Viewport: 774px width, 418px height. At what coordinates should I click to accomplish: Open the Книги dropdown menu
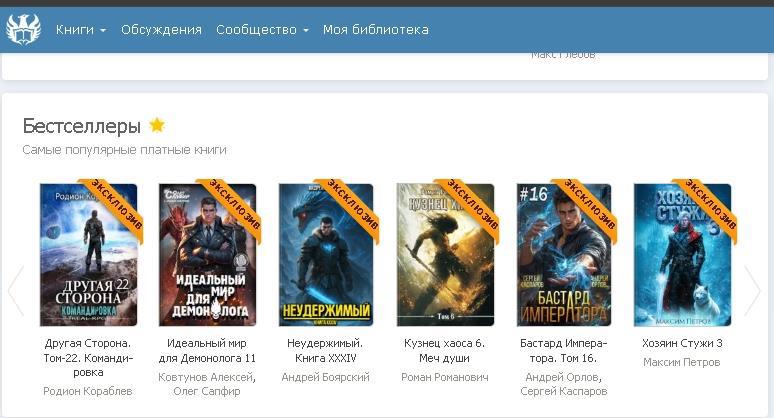(x=81, y=30)
